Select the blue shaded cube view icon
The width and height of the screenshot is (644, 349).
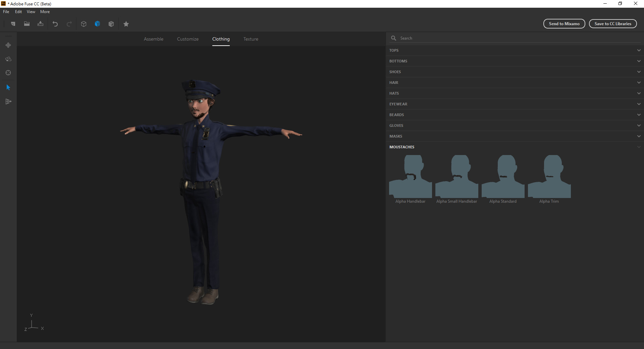click(98, 24)
